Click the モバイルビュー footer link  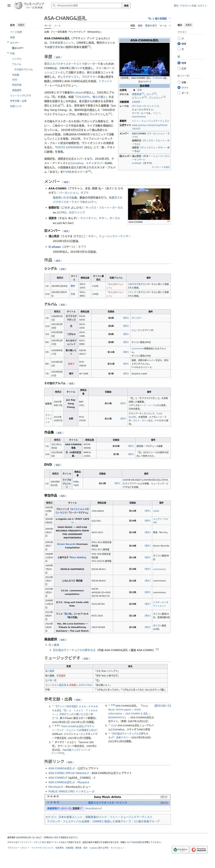point(117,848)
